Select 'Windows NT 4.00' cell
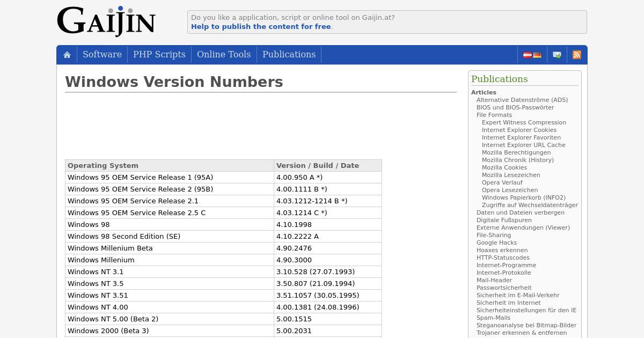 tap(170, 307)
